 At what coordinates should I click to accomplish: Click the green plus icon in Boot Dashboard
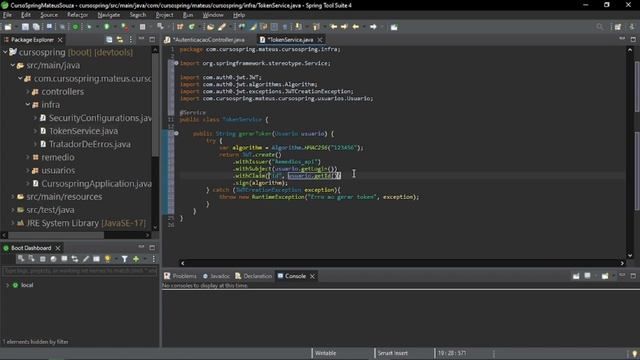[136, 259]
